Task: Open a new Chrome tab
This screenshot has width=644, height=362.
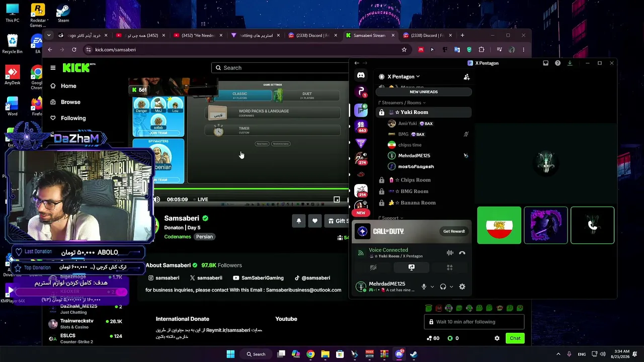Action: tap(462, 35)
